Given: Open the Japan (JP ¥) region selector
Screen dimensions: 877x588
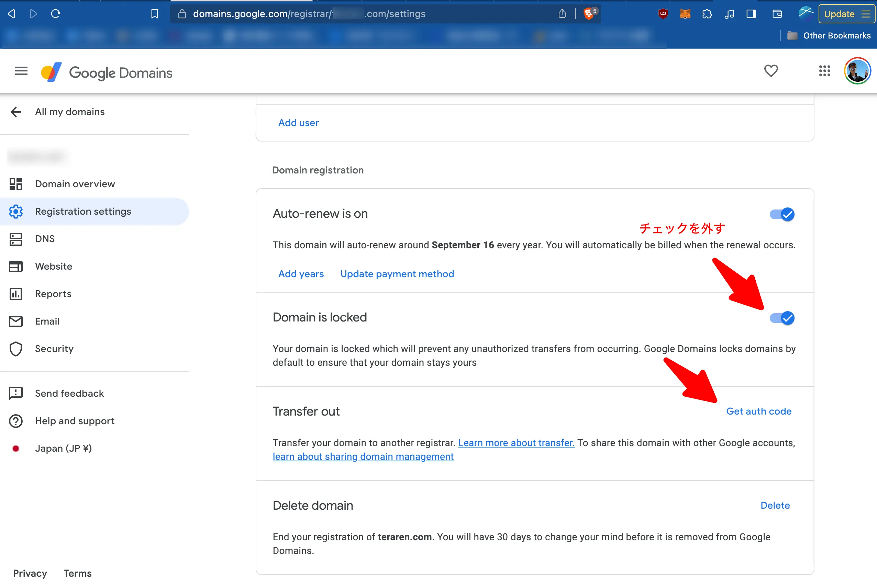Looking at the screenshot, I should pos(63,448).
